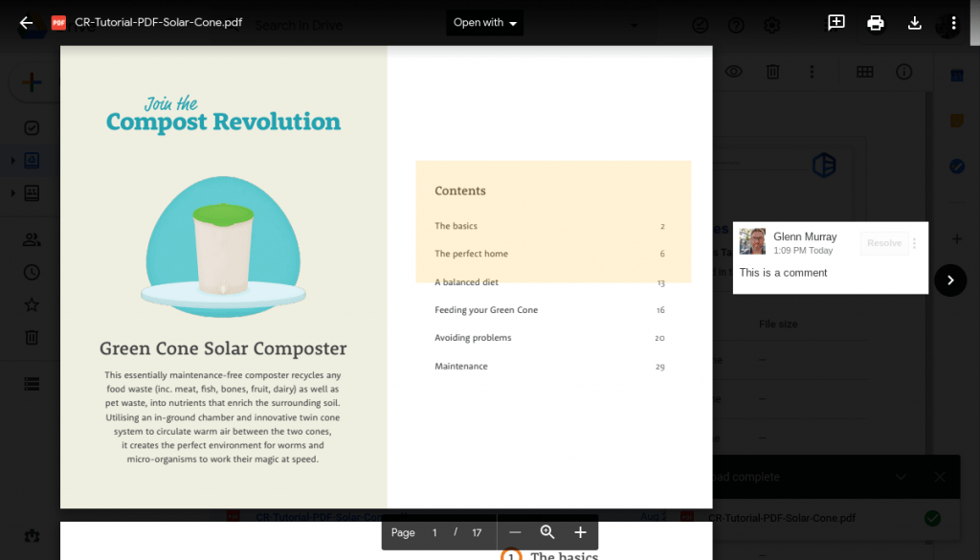The height and width of the screenshot is (560, 980).
Task: Click the New plus button in Drive sidebar
Action: coord(32,82)
